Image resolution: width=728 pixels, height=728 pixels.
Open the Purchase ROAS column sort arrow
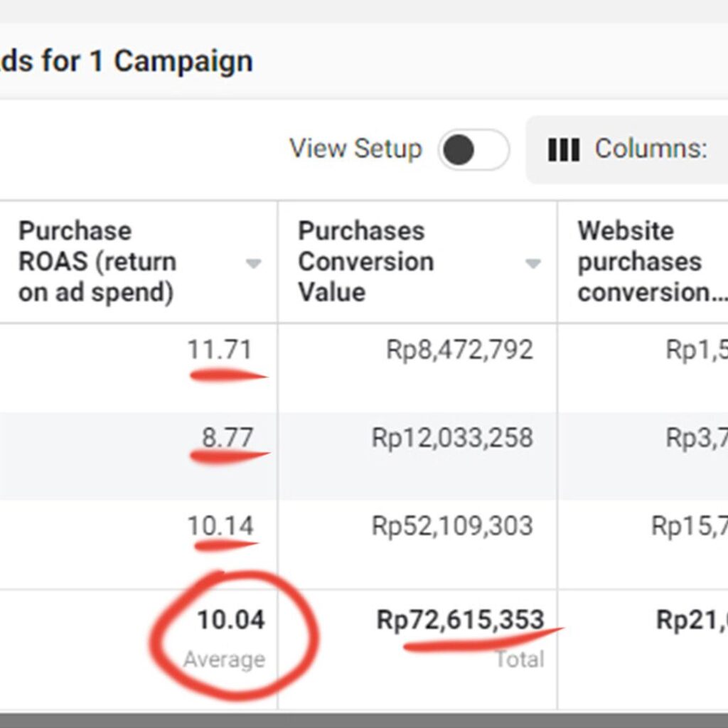point(253,264)
